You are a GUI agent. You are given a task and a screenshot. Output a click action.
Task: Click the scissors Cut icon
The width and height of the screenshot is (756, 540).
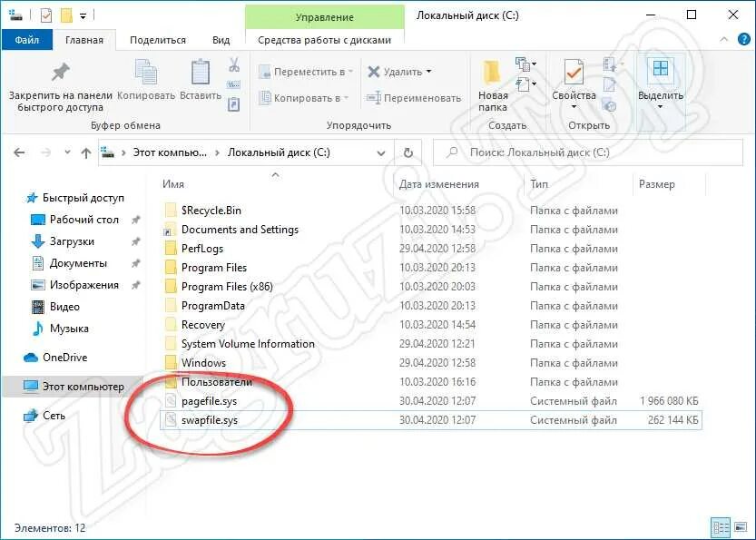click(x=234, y=64)
